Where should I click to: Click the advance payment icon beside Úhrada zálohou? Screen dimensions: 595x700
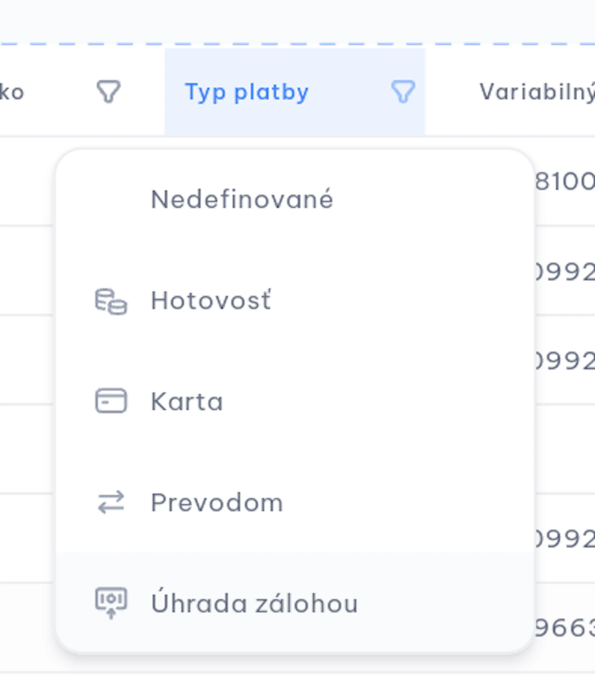(x=111, y=603)
